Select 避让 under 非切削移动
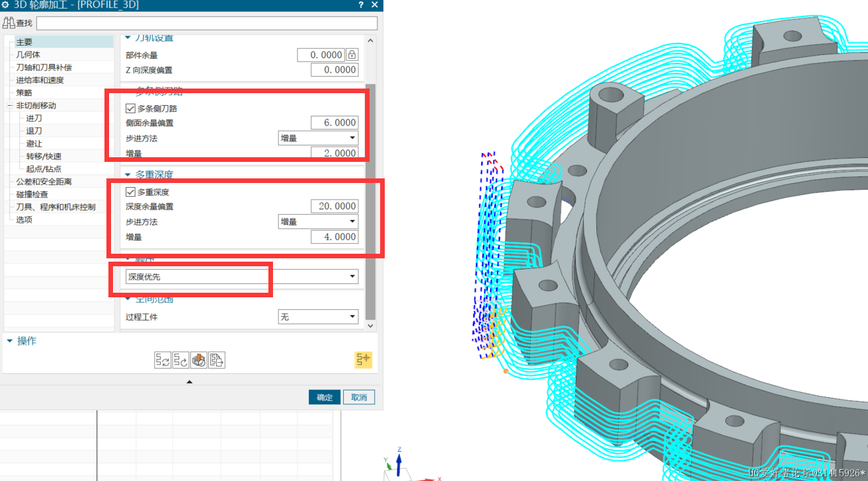The image size is (868, 481). click(x=34, y=143)
